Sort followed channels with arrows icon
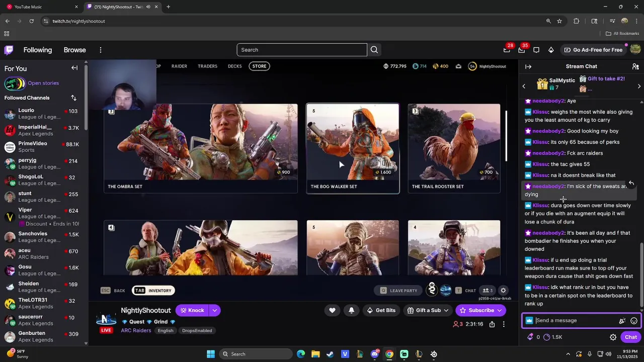This screenshot has width=644, height=362. [x=74, y=98]
